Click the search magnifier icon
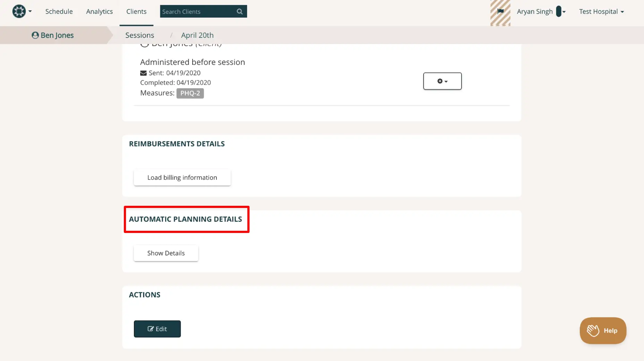644x361 pixels. click(239, 11)
